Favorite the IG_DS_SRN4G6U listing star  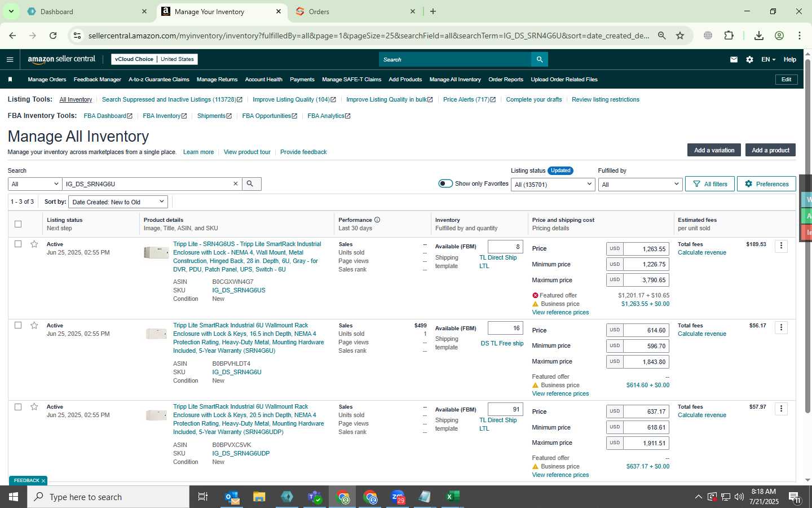coord(34,326)
